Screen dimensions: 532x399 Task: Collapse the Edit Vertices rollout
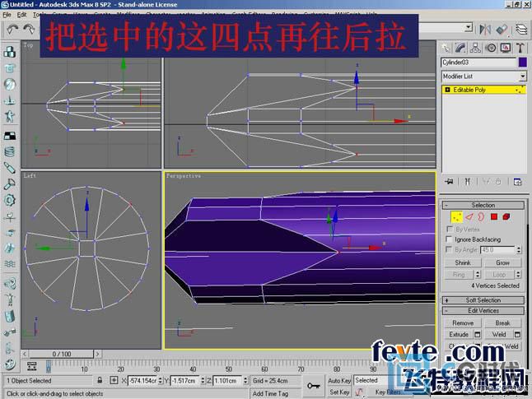click(483, 310)
